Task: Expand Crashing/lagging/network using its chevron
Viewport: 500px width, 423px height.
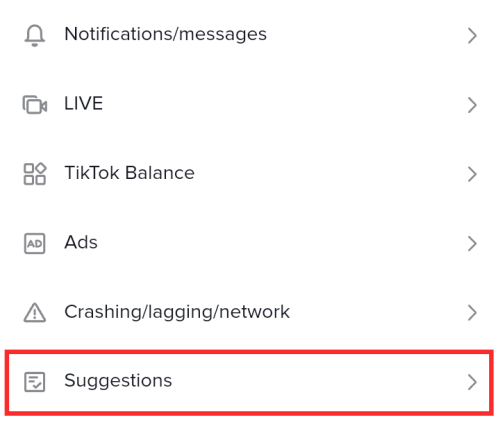Action: (x=472, y=313)
